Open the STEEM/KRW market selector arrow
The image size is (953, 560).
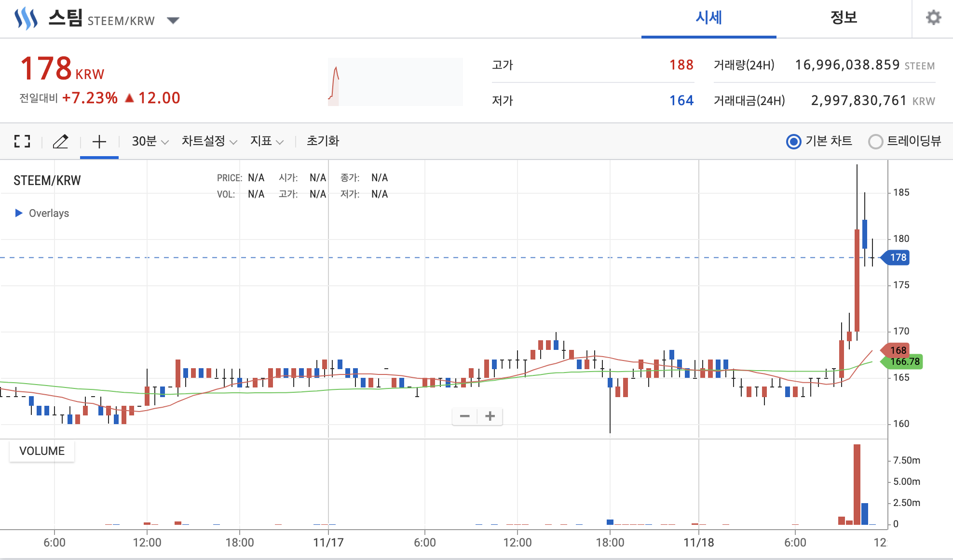(173, 20)
